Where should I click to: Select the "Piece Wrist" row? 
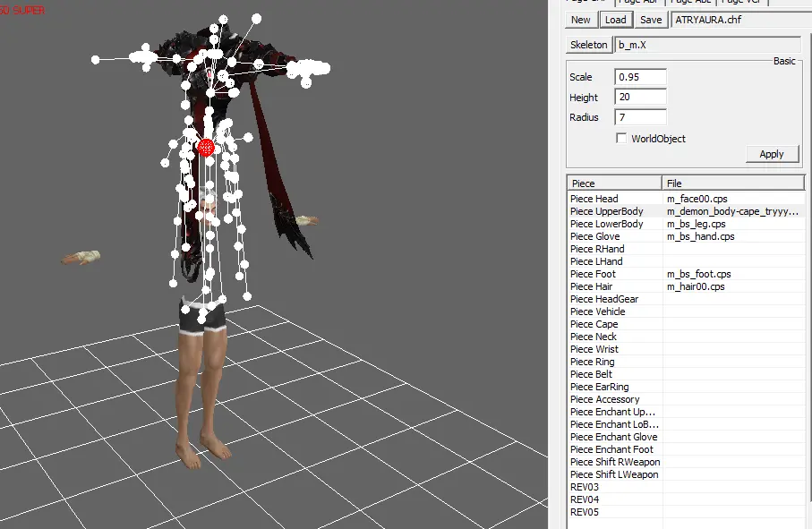click(x=686, y=349)
